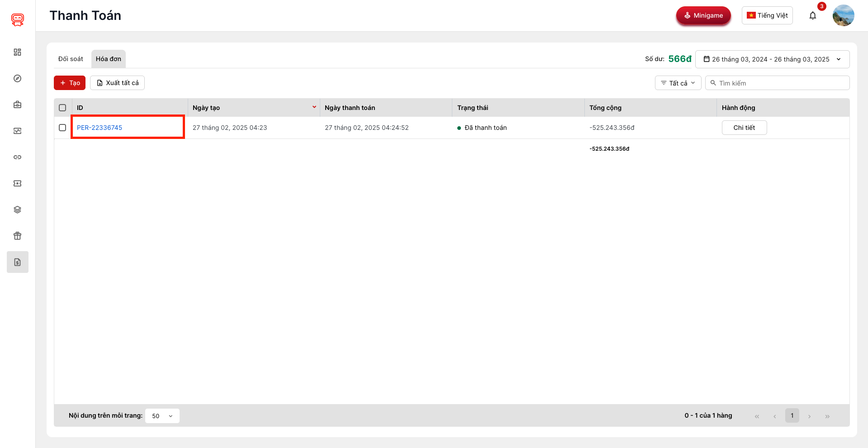The image size is (868, 448).
Task: Go to next page arrow
Action: click(809, 416)
